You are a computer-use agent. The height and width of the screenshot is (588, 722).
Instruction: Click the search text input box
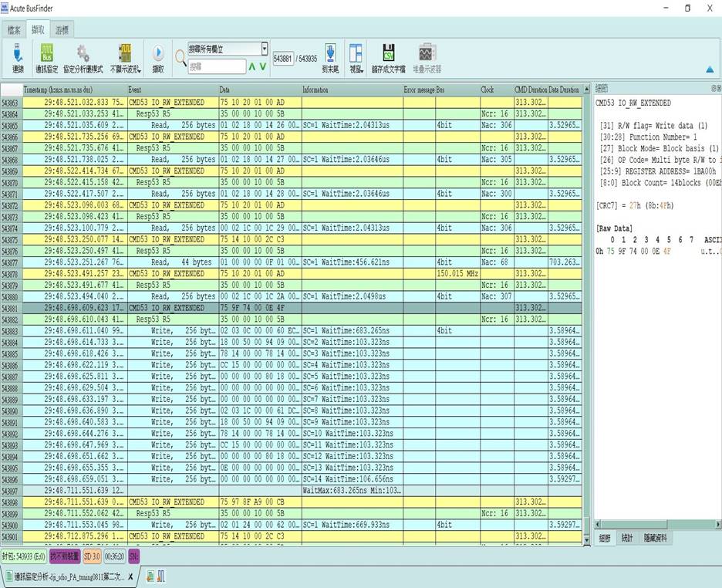pos(217,67)
